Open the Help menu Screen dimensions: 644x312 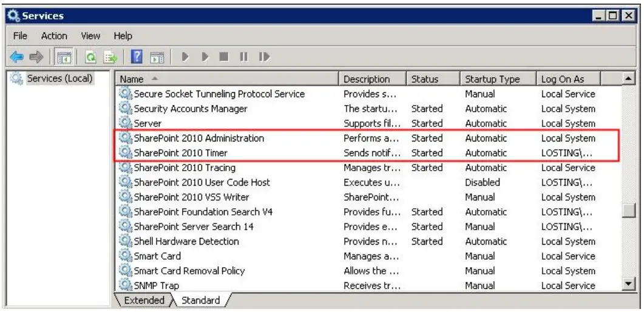coord(123,36)
